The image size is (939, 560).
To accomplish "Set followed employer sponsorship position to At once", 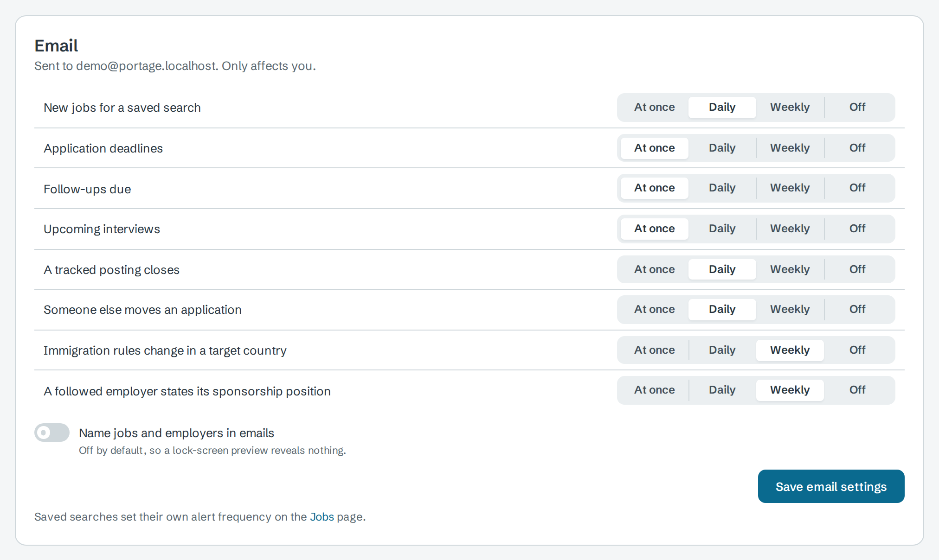I will 654,390.
